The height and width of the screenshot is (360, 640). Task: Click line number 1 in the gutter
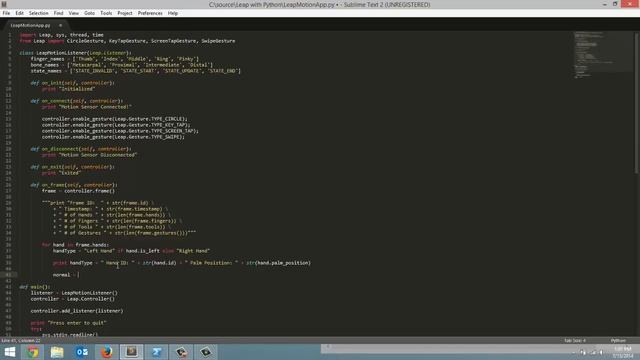pyautogui.click(x=10, y=35)
